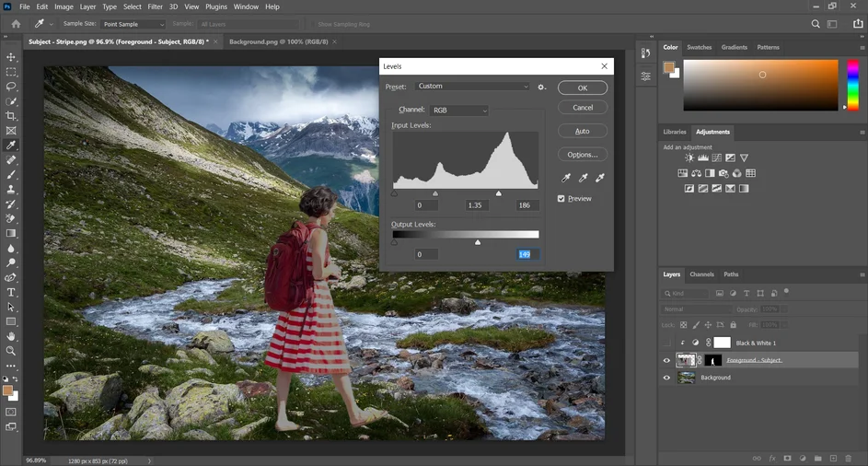Open Levels preset options gear
This screenshot has width=868, height=466.
541,87
